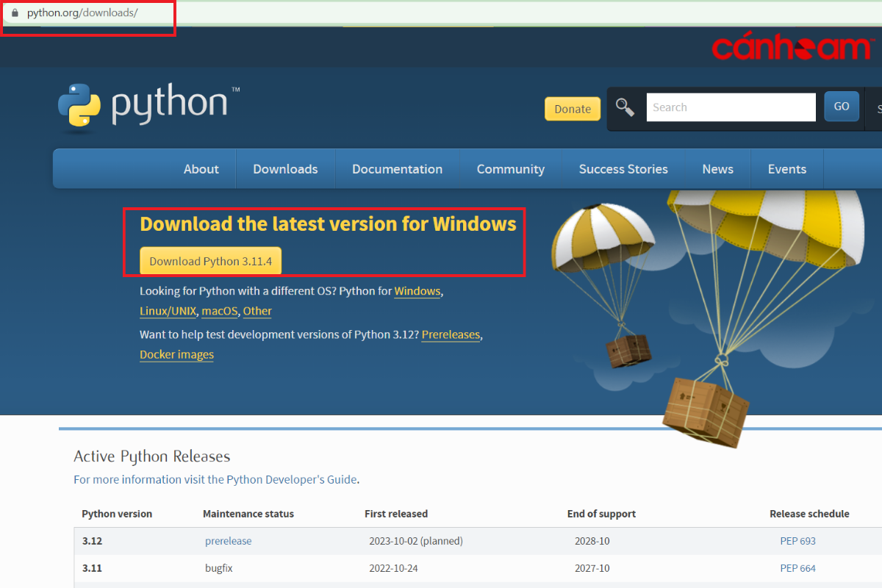The image size is (882, 588).
Task: Click the Python logo
Action: point(148,107)
